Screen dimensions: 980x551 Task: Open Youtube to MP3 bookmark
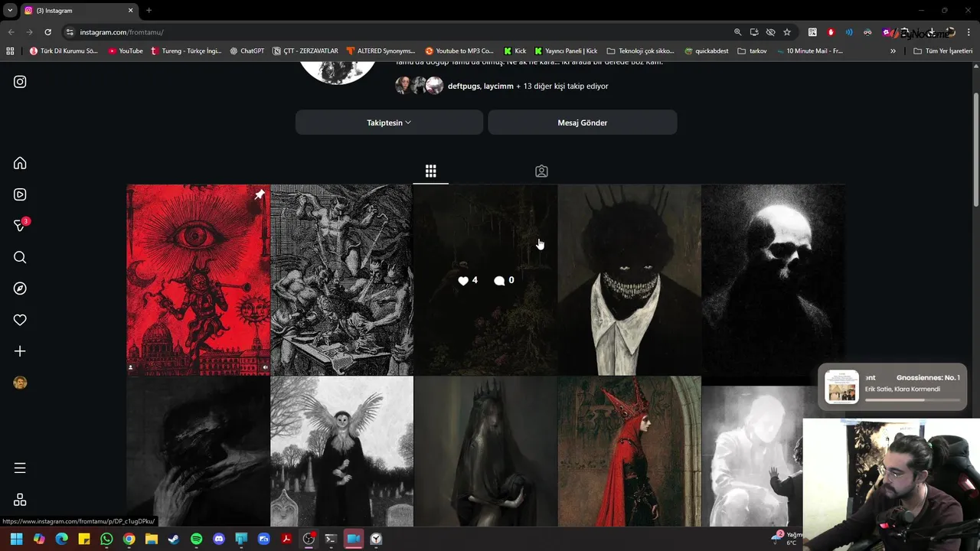pos(459,51)
